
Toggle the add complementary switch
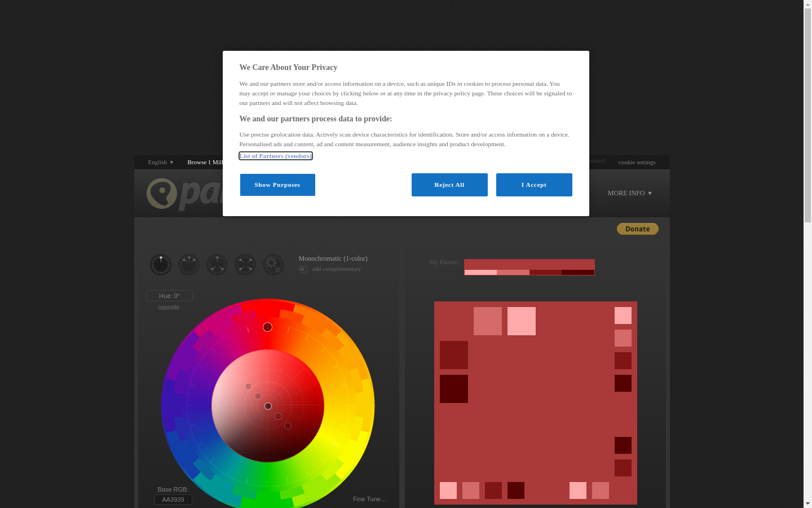tap(303, 269)
